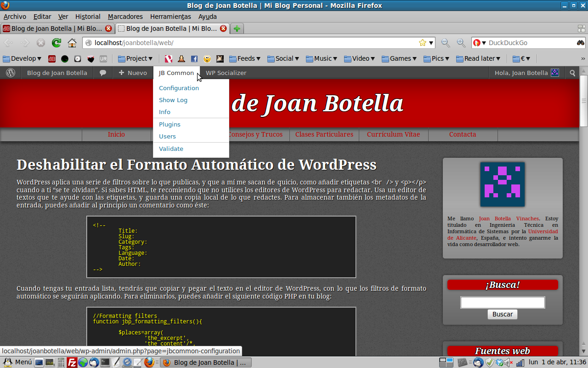Click the pixel avatar image in sidebar
The height and width of the screenshot is (368, 588).
click(503, 184)
